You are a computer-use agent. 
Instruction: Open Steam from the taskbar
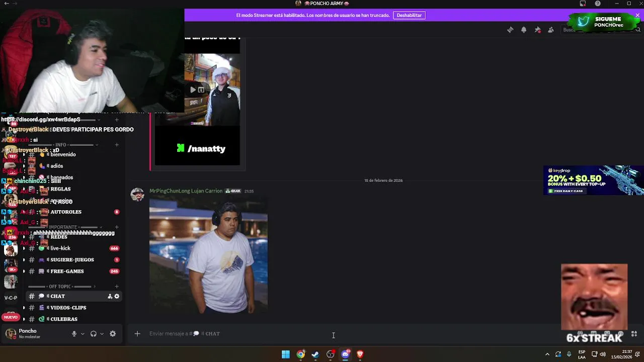315,354
